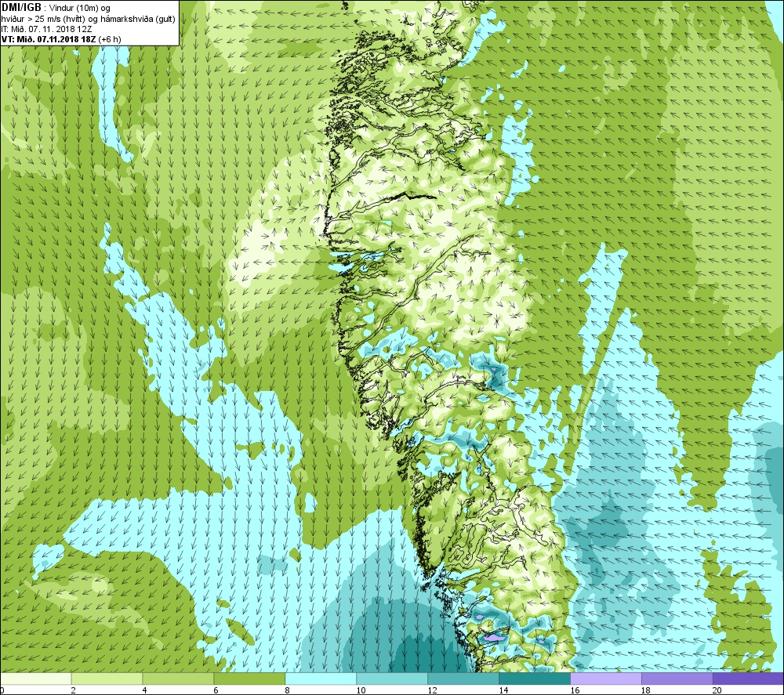The image size is (784, 695).
Task: Select the 14–16 m/s dark teal swatch
Action: pyautogui.click(x=535, y=679)
